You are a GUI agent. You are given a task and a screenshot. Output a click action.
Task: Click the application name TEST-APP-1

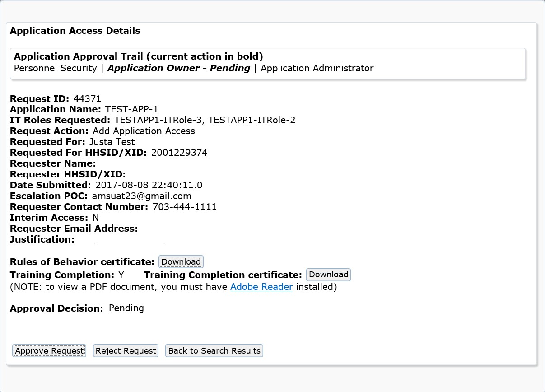[x=131, y=110]
